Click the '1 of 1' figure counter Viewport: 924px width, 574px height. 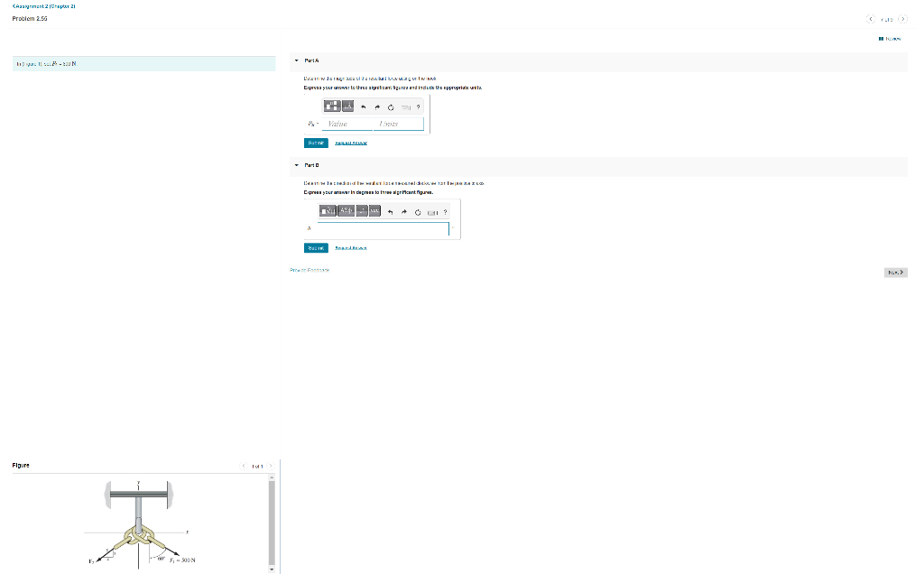pos(257,467)
